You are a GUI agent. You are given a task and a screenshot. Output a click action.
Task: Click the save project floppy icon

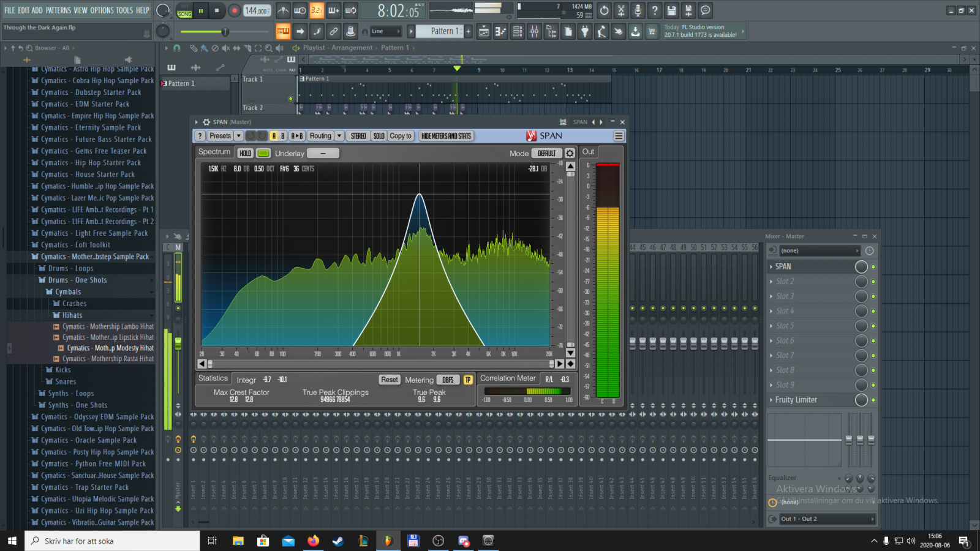pyautogui.click(x=671, y=10)
